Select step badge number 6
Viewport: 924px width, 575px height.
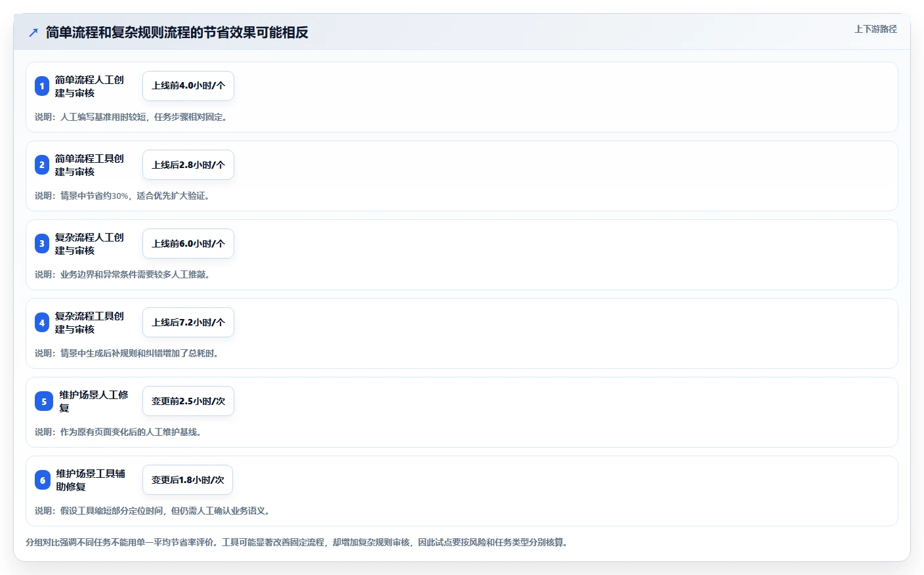click(43, 480)
